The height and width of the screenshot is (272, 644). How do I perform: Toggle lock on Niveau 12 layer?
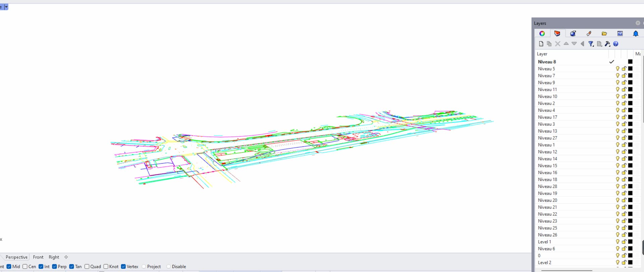(624, 152)
